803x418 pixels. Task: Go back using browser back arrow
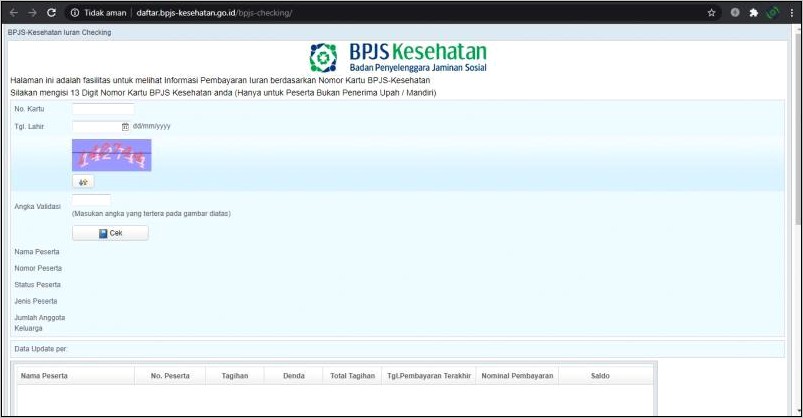[14, 13]
